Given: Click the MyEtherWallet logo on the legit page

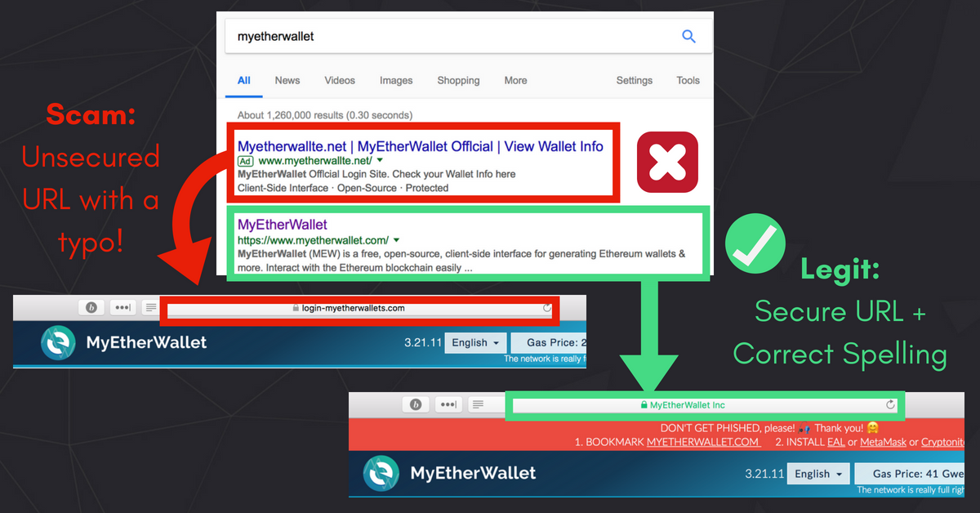Looking at the screenshot, I should 382,472.
